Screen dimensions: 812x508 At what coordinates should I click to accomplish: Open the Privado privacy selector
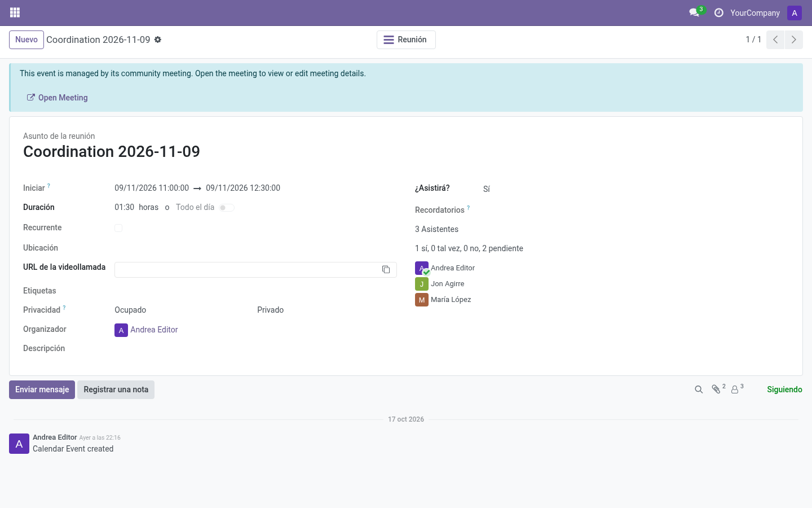click(271, 310)
